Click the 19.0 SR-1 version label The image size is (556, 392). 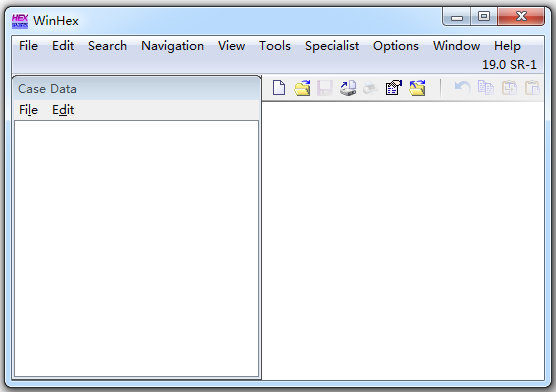click(509, 65)
